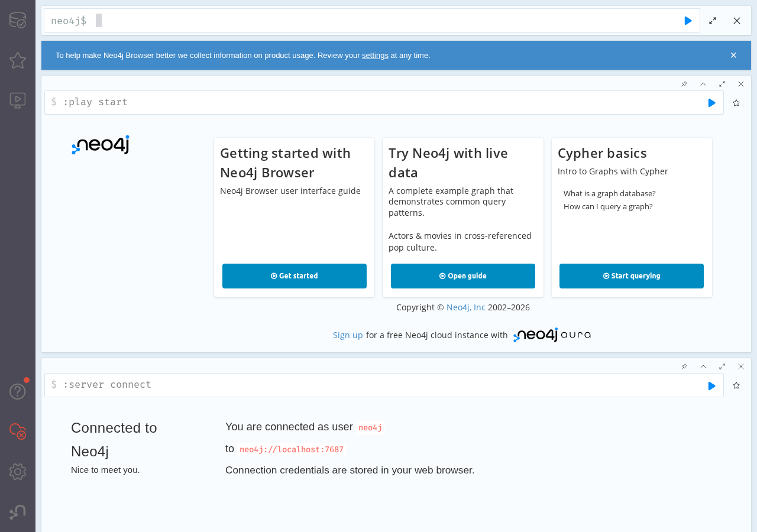
Task: Pin the ':server connect' frame
Action: click(x=684, y=366)
